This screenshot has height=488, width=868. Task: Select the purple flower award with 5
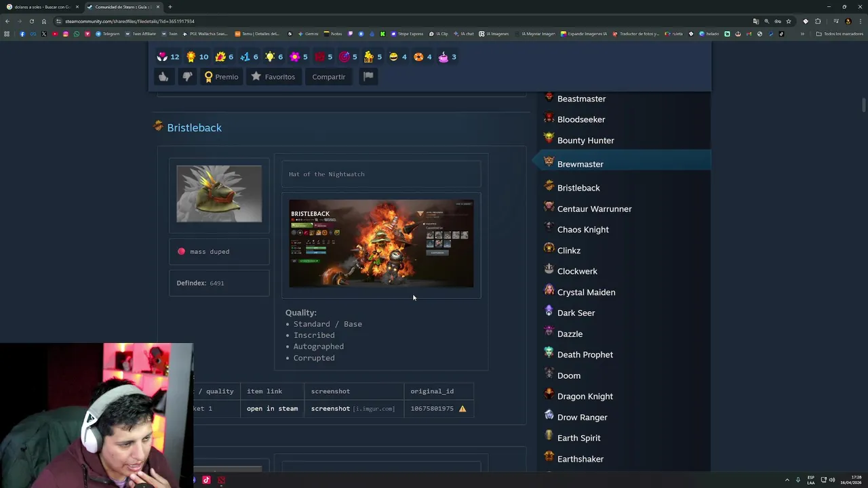299,57
